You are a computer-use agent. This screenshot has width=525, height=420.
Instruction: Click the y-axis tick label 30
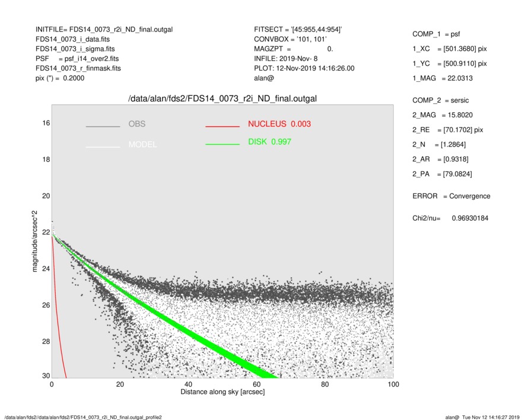pyautogui.click(x=46, y=376)
